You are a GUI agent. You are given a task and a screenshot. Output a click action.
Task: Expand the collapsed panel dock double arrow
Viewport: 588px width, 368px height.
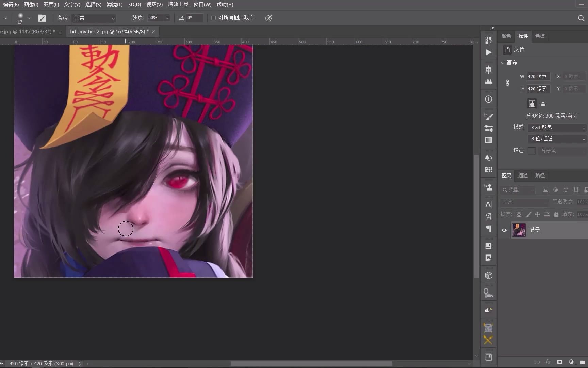(493, 28)
